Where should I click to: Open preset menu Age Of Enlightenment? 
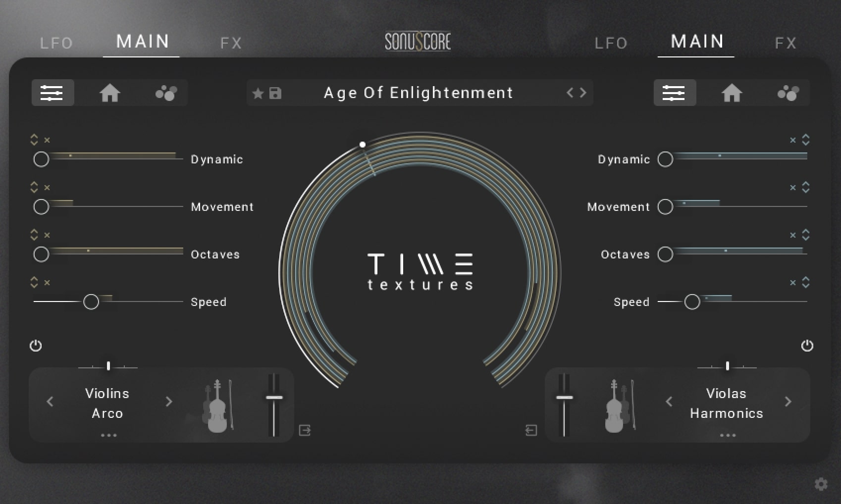coord(419,93)
